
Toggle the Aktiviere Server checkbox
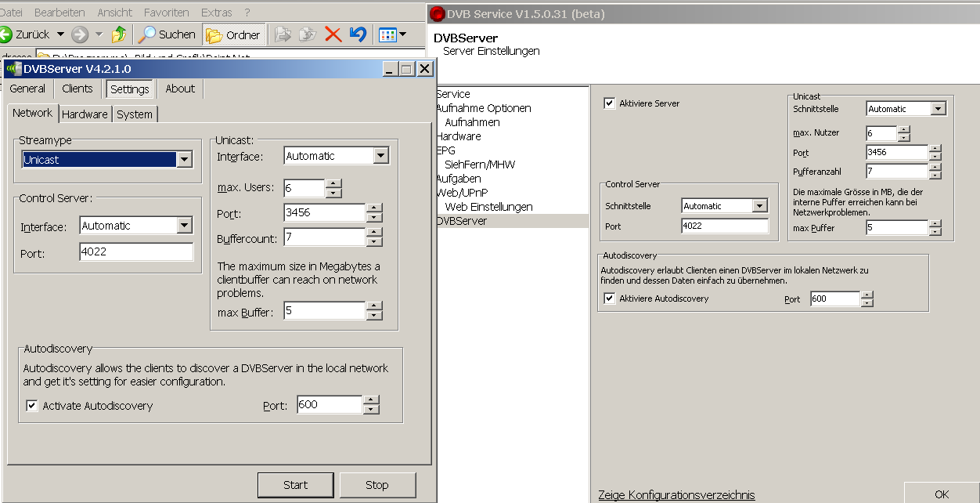610,103
